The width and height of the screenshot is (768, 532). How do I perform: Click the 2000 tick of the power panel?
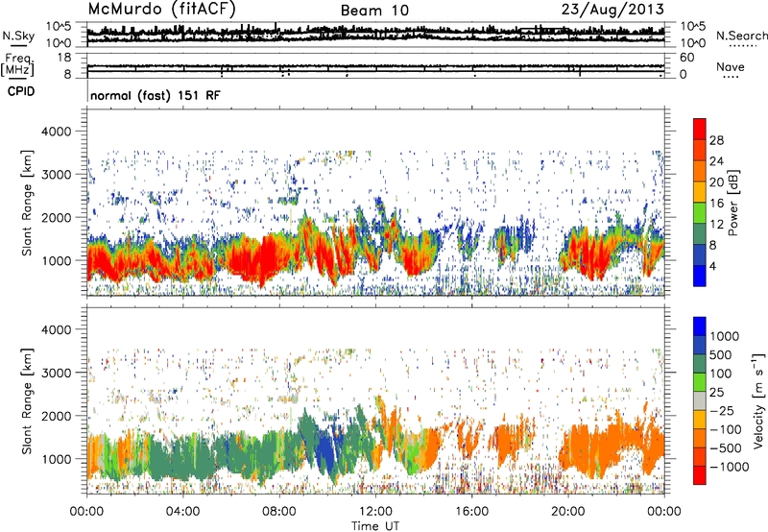[56, 217]
